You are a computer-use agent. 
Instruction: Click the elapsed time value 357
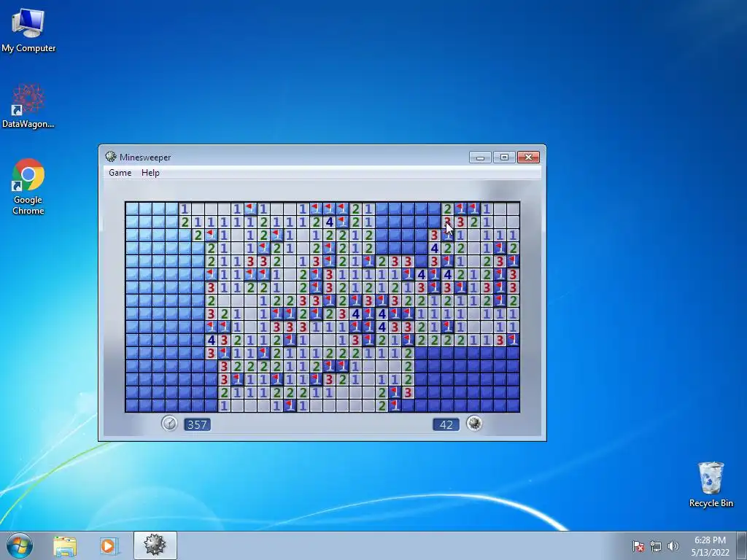pos(197,424)
